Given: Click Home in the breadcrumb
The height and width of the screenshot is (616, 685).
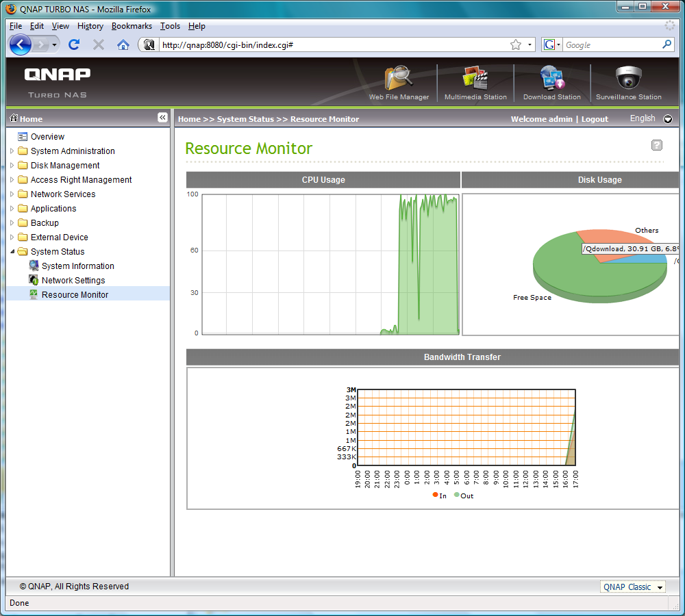Looking at the screenshot, I should coord(189,118).
